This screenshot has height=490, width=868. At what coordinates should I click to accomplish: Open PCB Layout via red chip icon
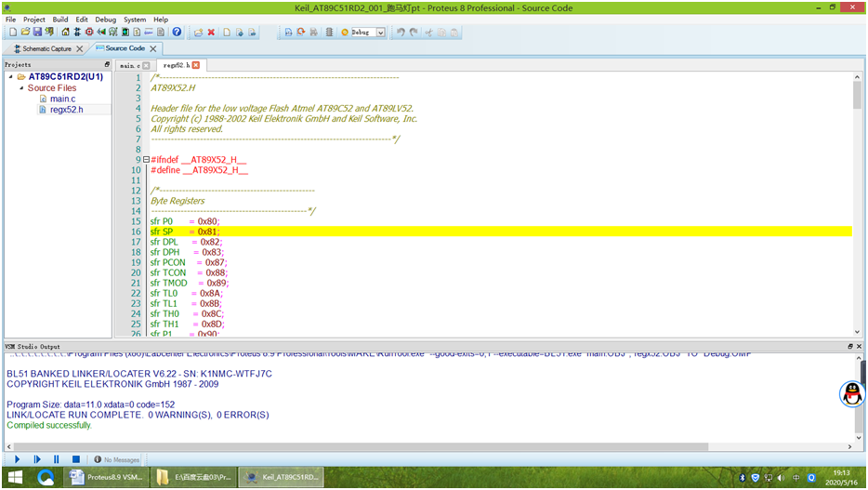pyautogui.click(x=89, y=33)
